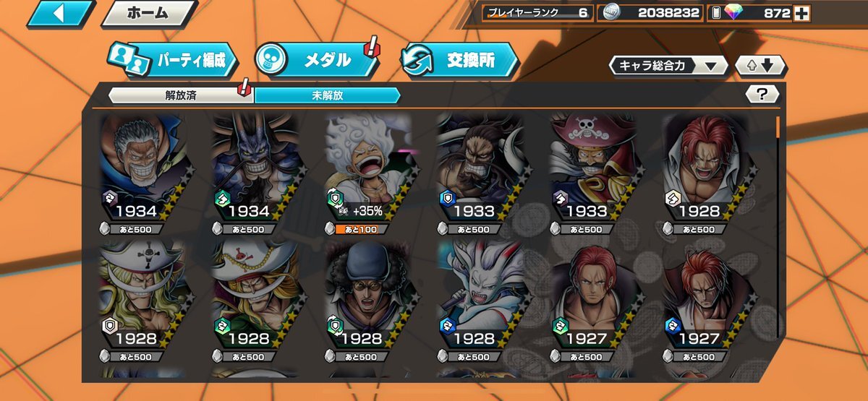Screen dimensions: 868x401
Task: Expand the キャラ総合力 sort dropdown
Action: pyautogui.click(x=668, y=66)
